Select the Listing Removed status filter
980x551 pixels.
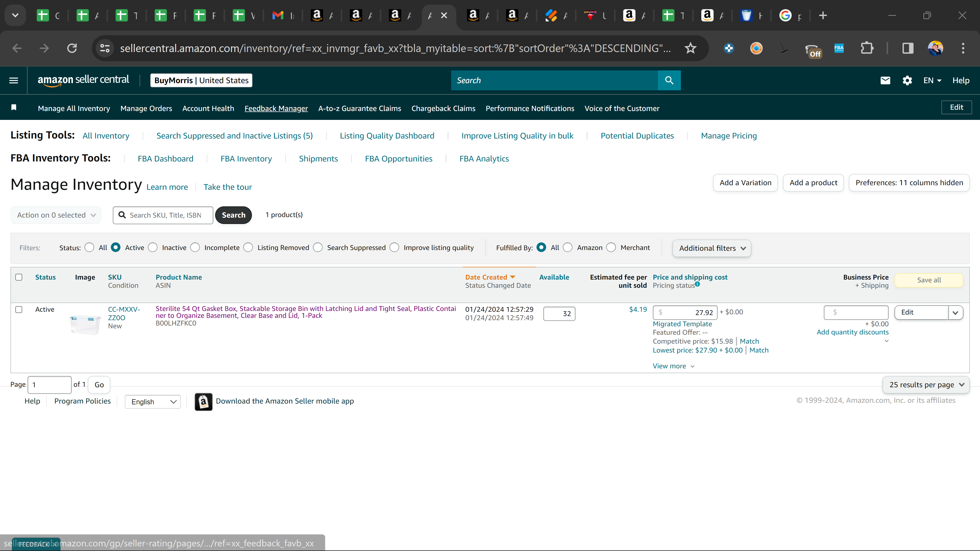(248, 247)
